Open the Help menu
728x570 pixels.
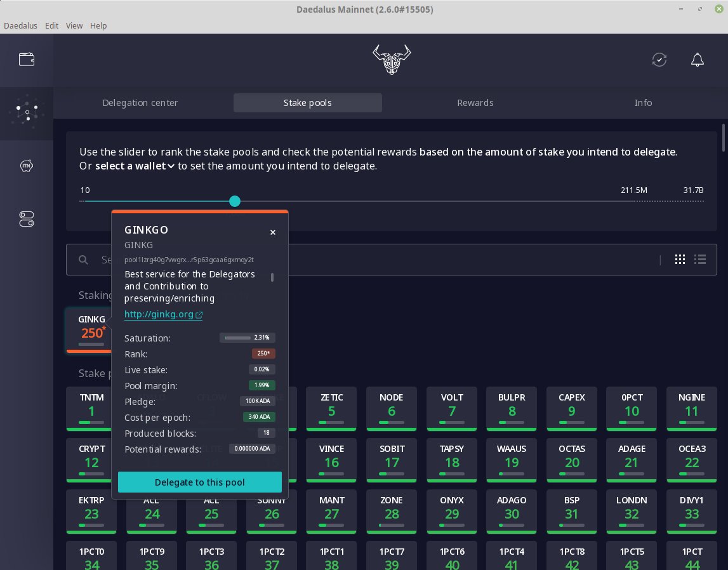[x=98, y=25]
